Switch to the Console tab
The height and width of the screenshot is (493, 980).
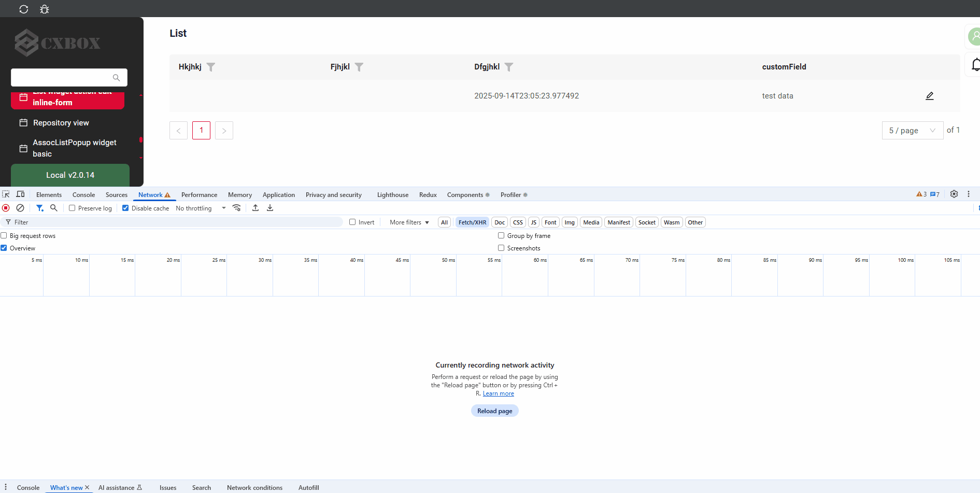click(x=83, y=195)
